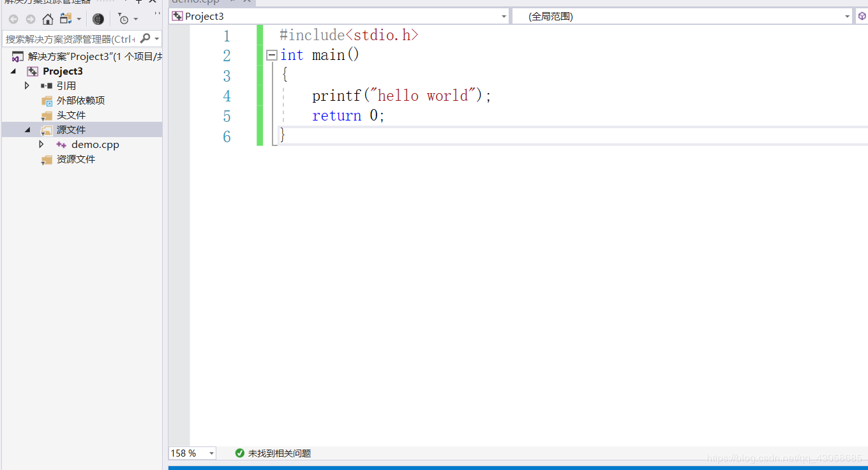Open the pending changes filter clock icon

125,19
